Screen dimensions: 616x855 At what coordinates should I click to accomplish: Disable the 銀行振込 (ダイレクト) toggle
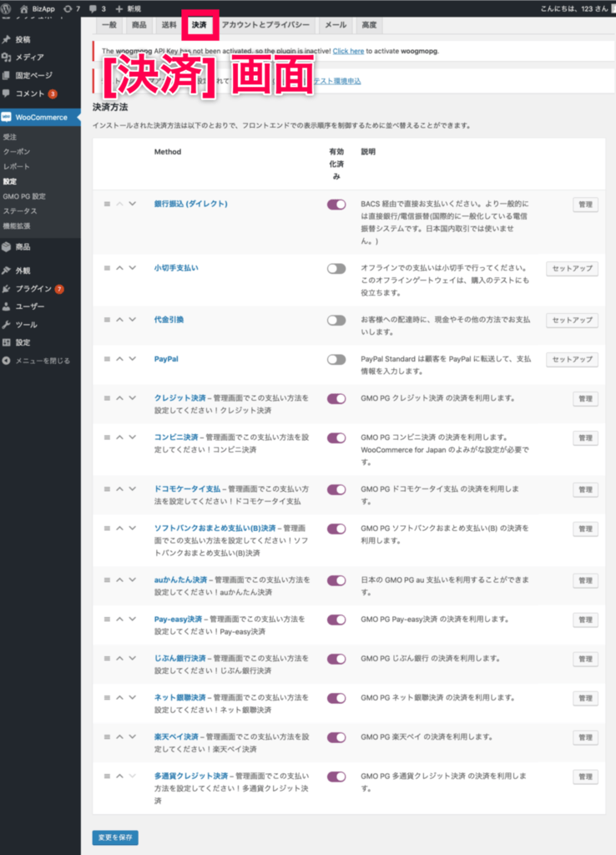tap(336, 205)
